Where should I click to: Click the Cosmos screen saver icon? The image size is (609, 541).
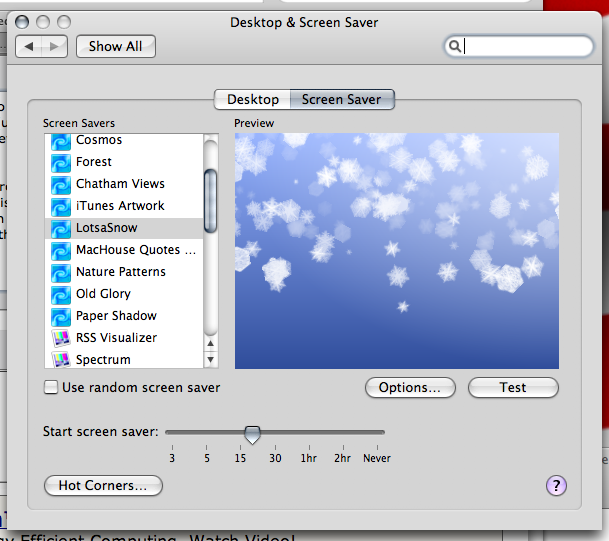click(61, 141)
